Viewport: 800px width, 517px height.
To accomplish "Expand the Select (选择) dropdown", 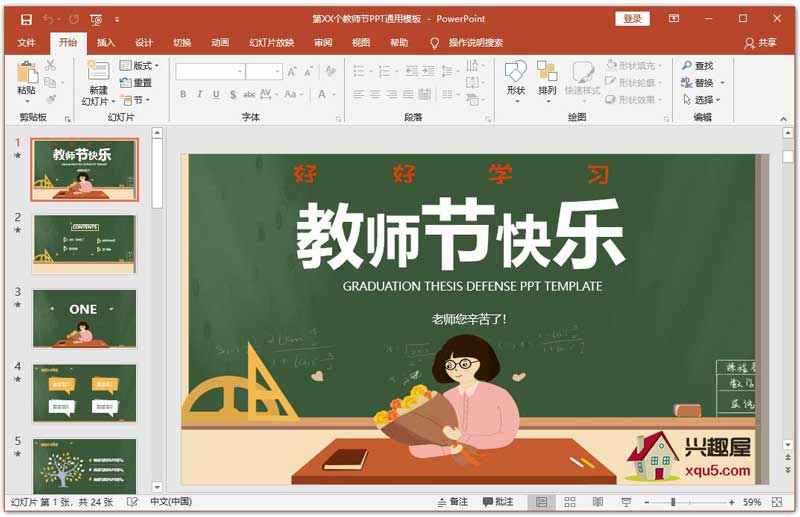I will (x=704, y=100).
